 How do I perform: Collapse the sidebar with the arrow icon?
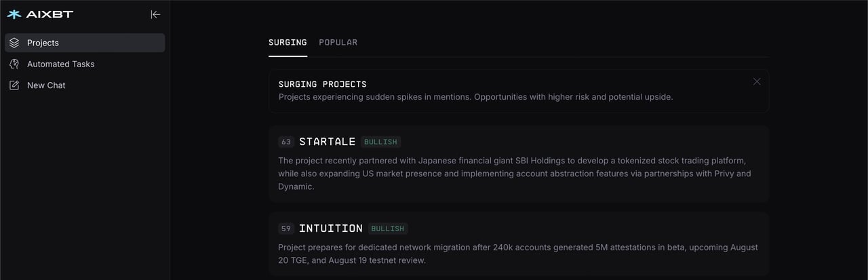tap(155, 14)
